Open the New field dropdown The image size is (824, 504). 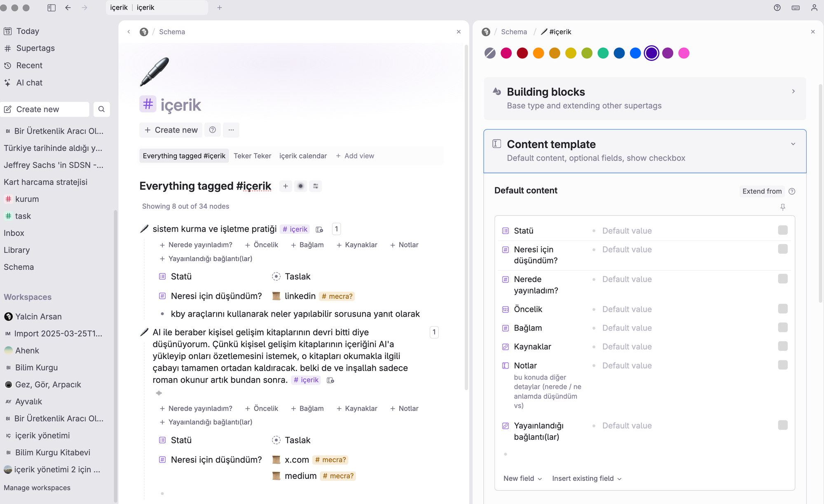point(522,478)
